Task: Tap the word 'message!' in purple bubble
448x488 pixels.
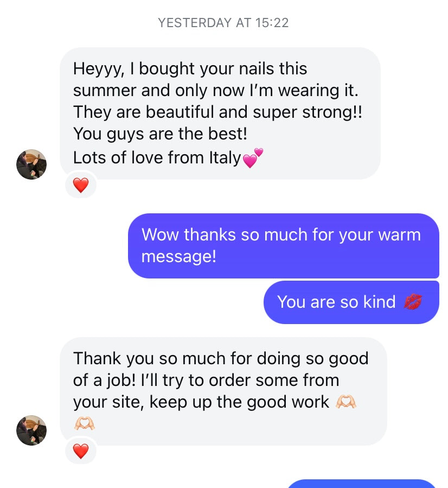Action: pyautogui.click(x=179, y=257)
